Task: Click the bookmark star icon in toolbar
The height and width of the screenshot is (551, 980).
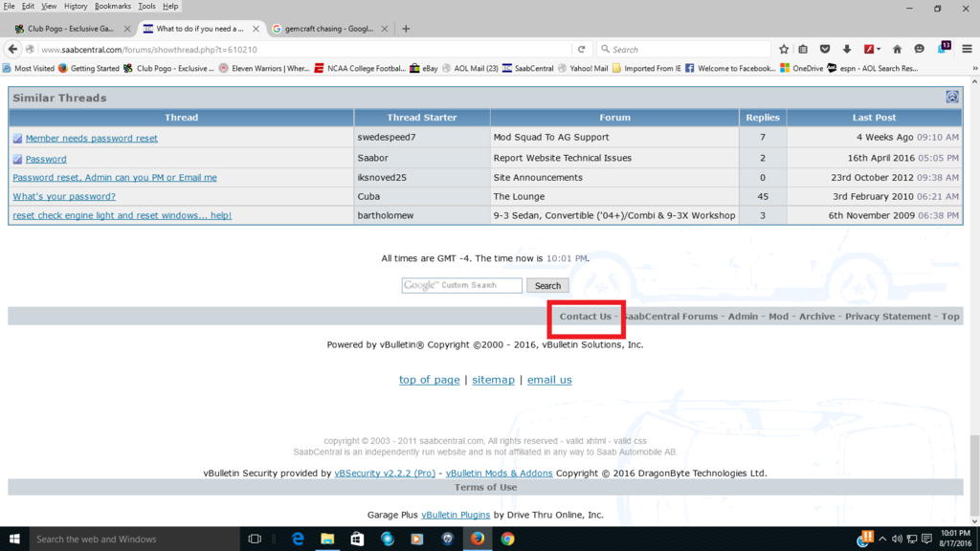Action: click(x=784, y=49)
